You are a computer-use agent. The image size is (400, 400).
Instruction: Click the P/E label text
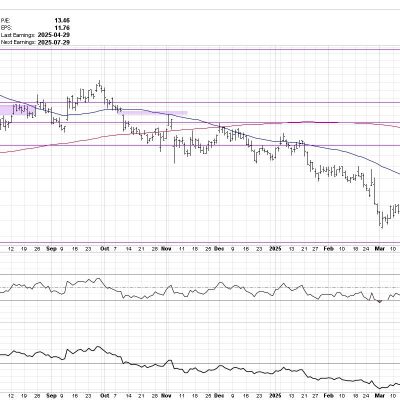pos(6,21)
